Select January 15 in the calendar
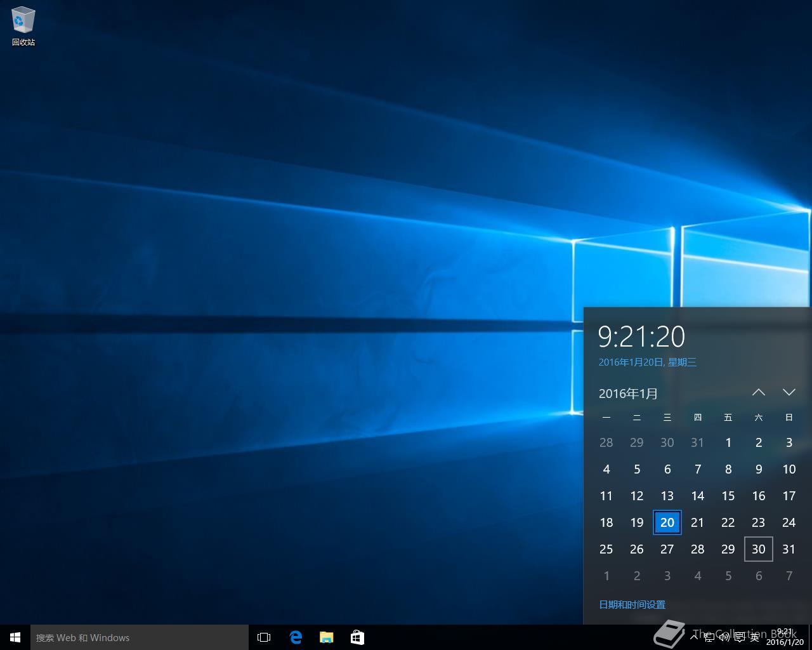Viewport: 812px width, 650px height. pos(728,496)
